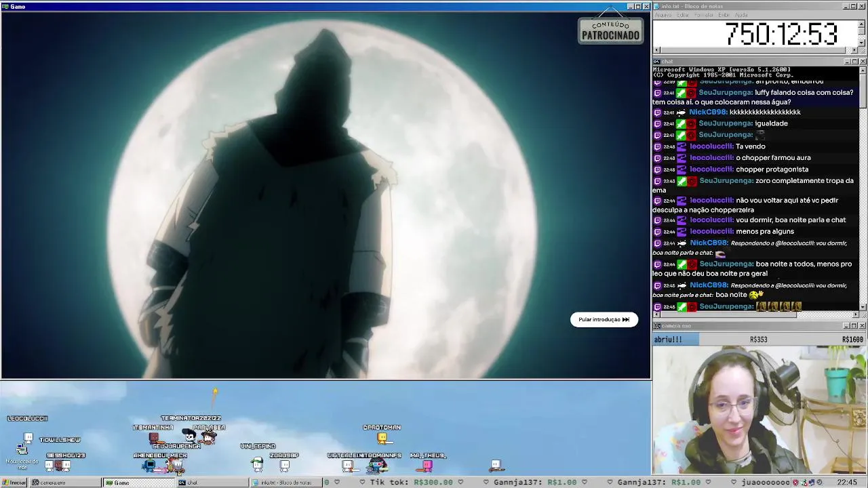Skip the intro with Pular introdução
The width and height of the screenshot is (868, 488).
tap(604, 319)
